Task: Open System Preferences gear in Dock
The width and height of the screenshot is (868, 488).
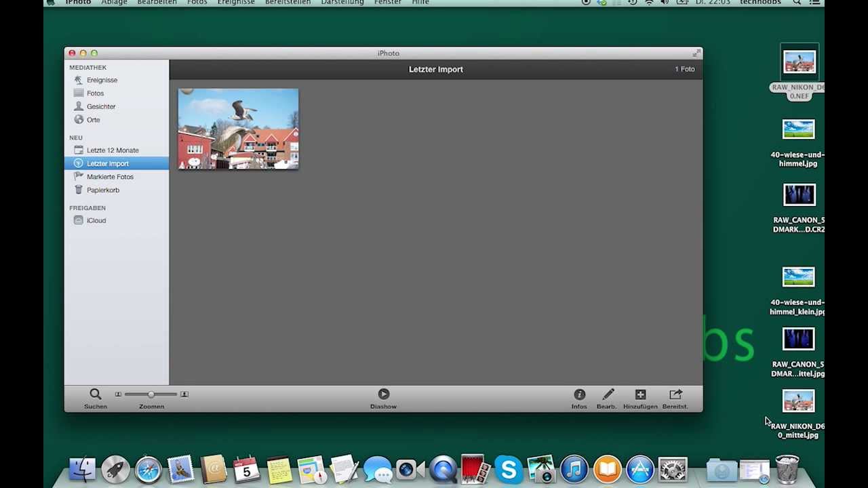Action: [673, 469]
